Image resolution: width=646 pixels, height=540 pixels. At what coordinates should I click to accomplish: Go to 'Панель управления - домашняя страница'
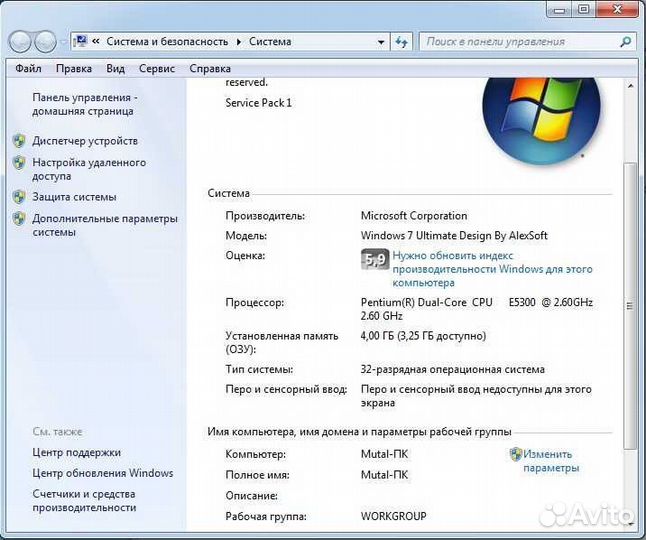pyautogui.click(x=85, y=104)
